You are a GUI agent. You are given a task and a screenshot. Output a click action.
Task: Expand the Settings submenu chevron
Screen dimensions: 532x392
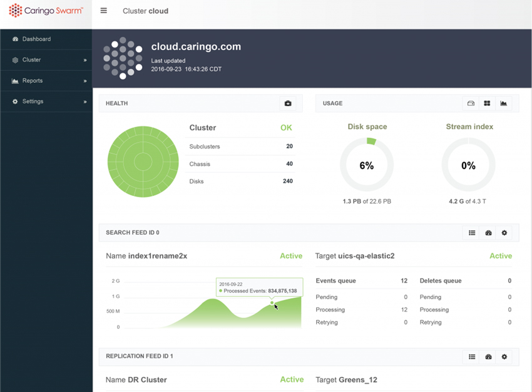[85, 101]
